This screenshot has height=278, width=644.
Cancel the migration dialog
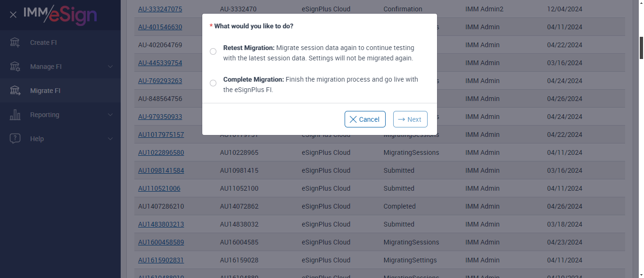pos(365,119)
